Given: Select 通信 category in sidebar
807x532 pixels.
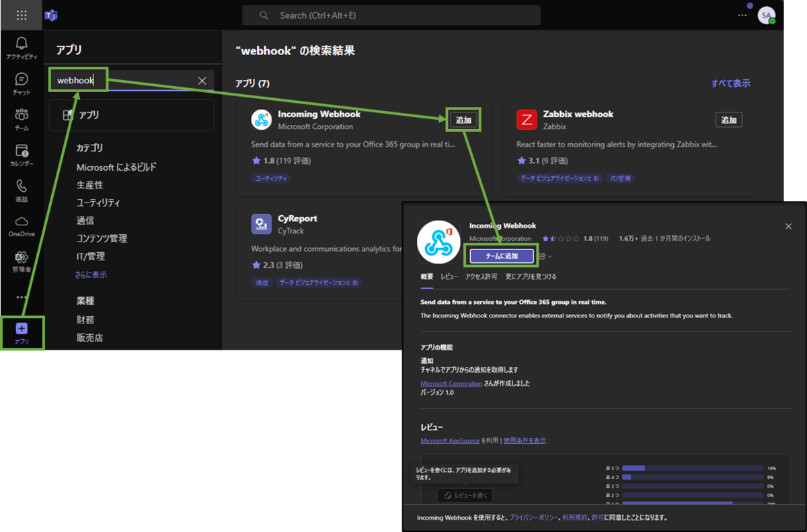Looking at the screenshot, I should [x=85, y=221].
